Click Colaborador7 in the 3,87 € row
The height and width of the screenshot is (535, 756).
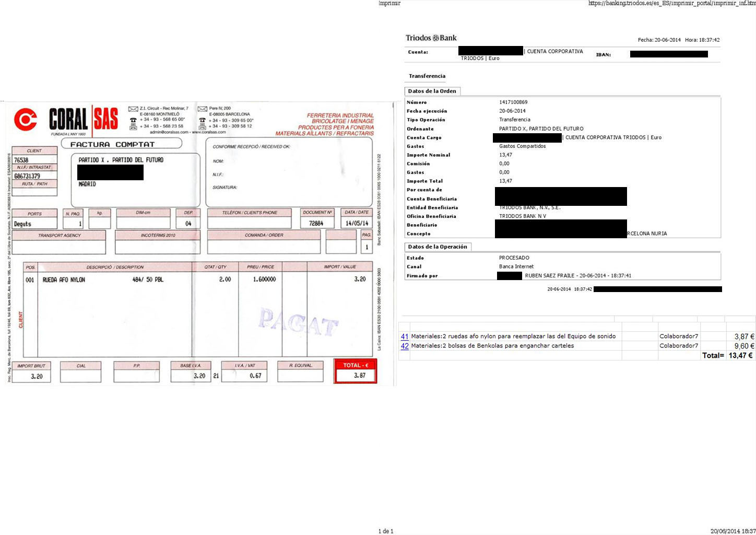[679, 336]
